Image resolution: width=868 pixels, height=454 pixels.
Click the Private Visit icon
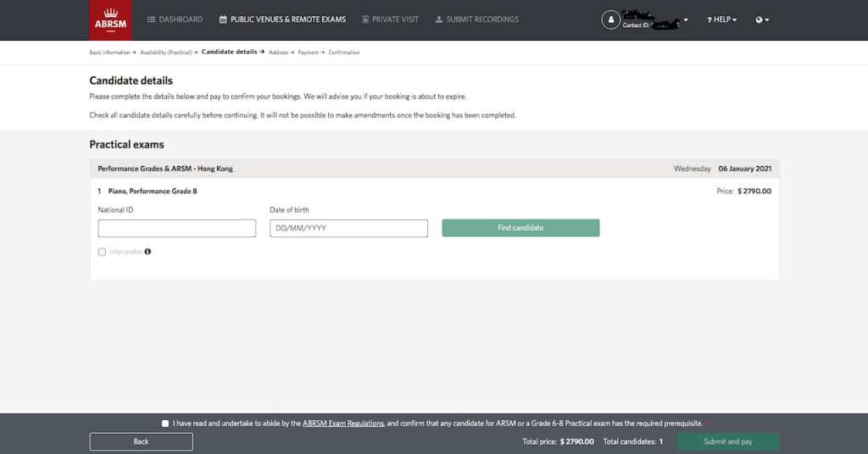tap(365, 19)
